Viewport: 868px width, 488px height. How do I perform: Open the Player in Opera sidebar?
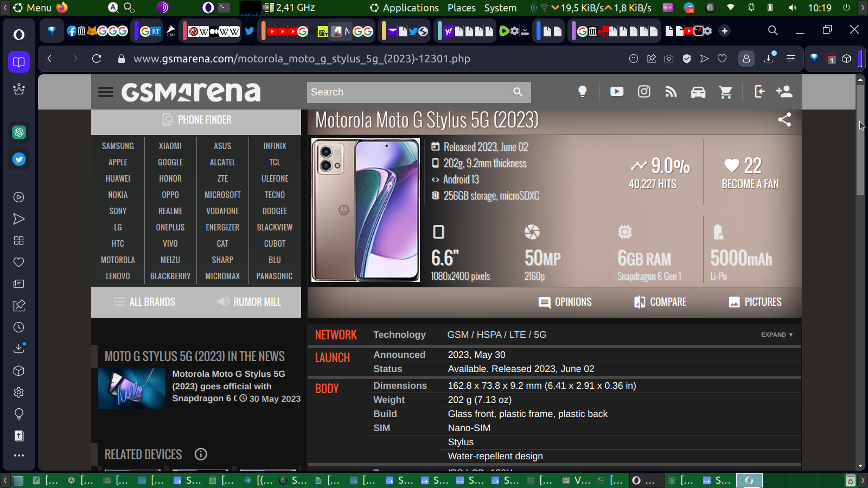click(19, 197)
